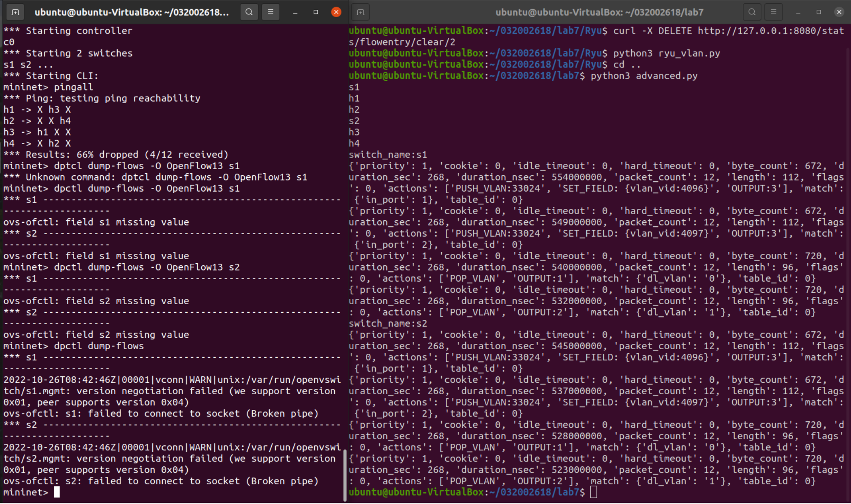The height and width of the screenshot is (504, 851).
Task: Open new tab in right lab7 terminal
Action: point(361,12)
